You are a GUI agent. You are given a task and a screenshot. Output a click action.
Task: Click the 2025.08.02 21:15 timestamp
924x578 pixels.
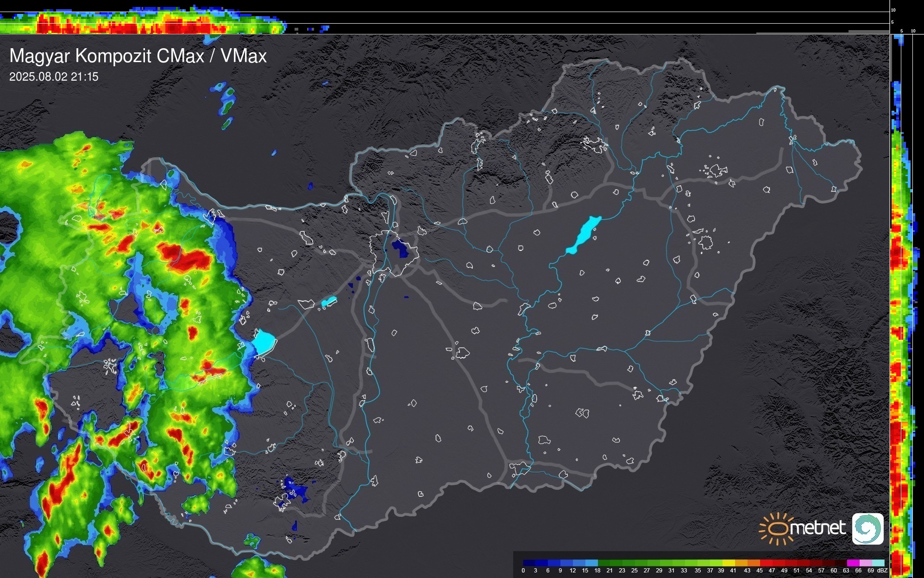(x=54, y=77)
